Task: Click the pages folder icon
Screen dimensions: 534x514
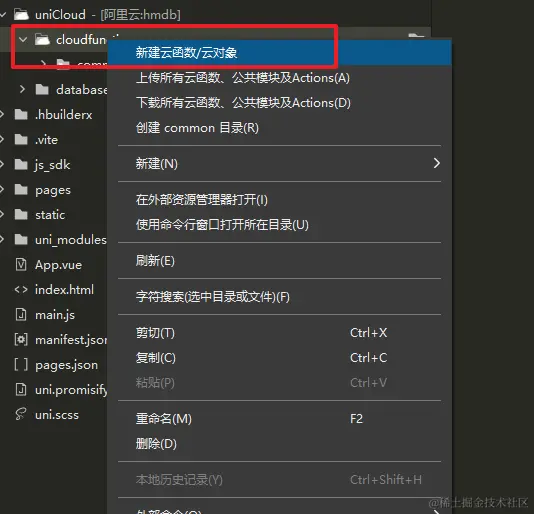Action: pos(21,190)
